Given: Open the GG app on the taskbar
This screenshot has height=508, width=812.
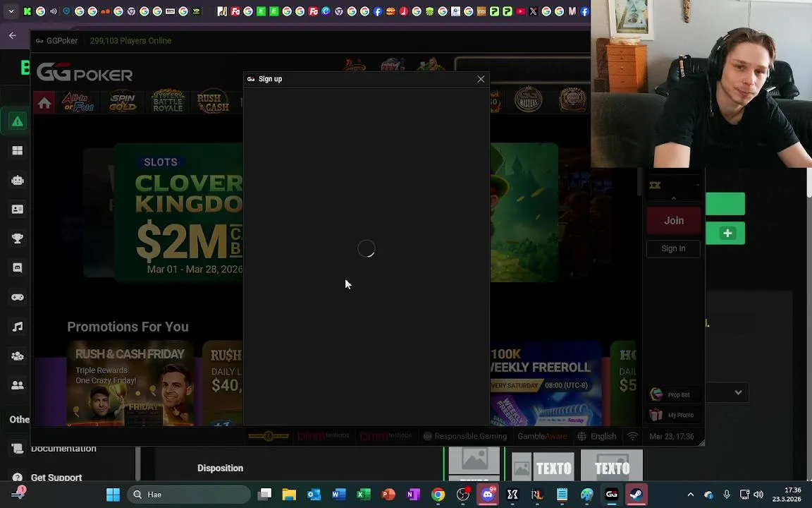Looking at the screenshot, I should [612, 495].
